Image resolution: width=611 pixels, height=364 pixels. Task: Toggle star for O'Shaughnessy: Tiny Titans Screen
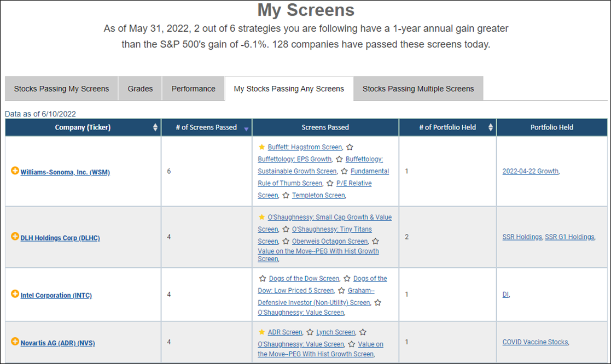(286, 230)
